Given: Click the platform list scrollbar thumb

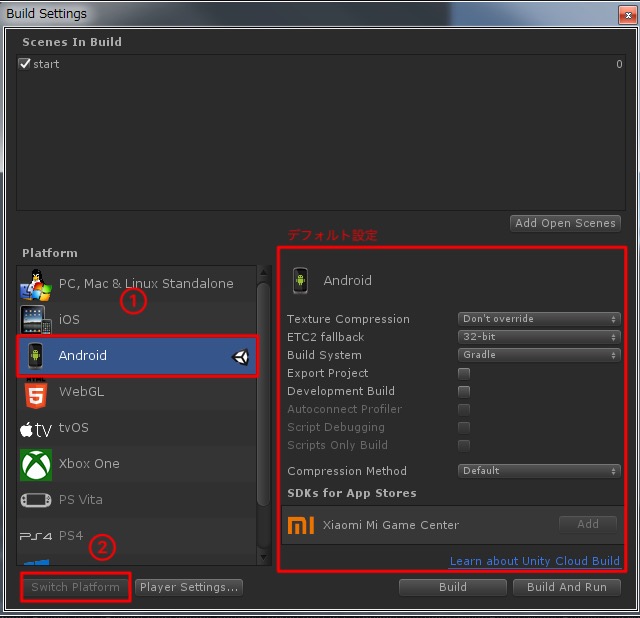Looking at the screenshot, I should [x=263, y=394].
